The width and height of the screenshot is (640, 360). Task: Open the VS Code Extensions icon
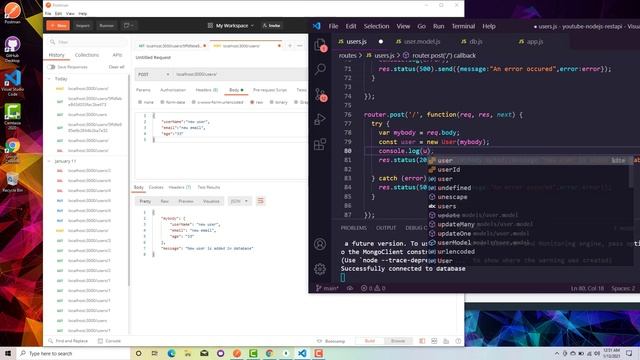point(320,144)
